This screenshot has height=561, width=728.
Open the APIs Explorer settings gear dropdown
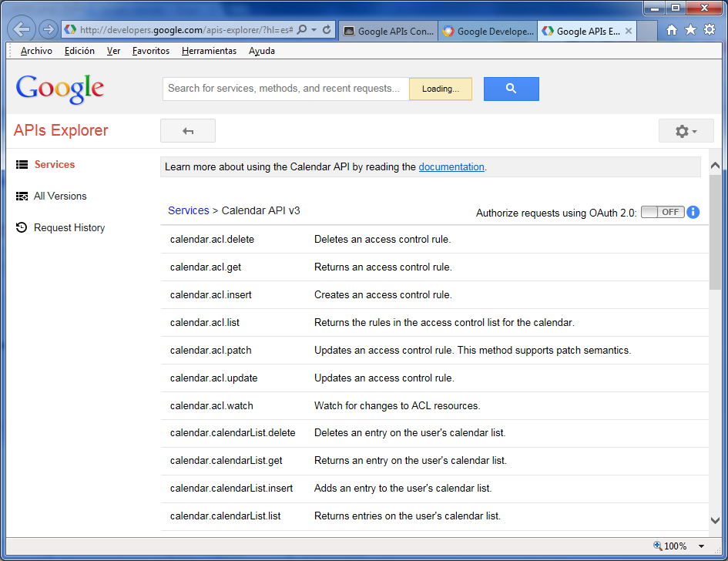pyautogui.click(x=686, y=131)
